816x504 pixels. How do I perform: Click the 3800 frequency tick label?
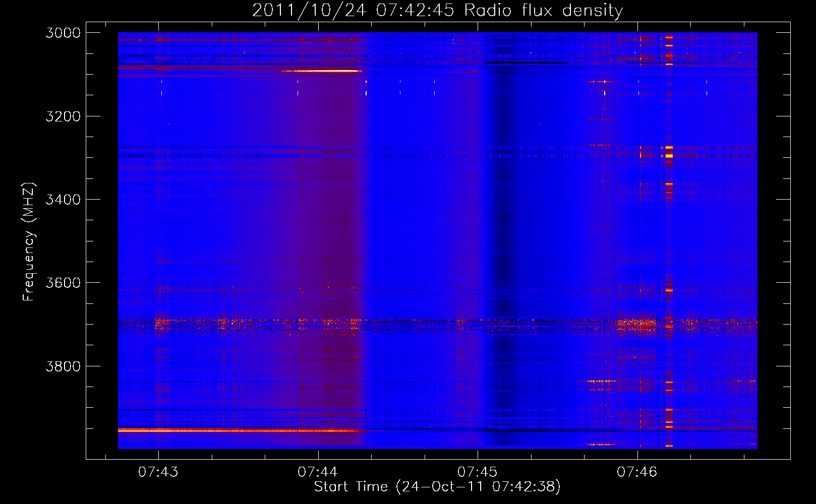coord(63,366)
